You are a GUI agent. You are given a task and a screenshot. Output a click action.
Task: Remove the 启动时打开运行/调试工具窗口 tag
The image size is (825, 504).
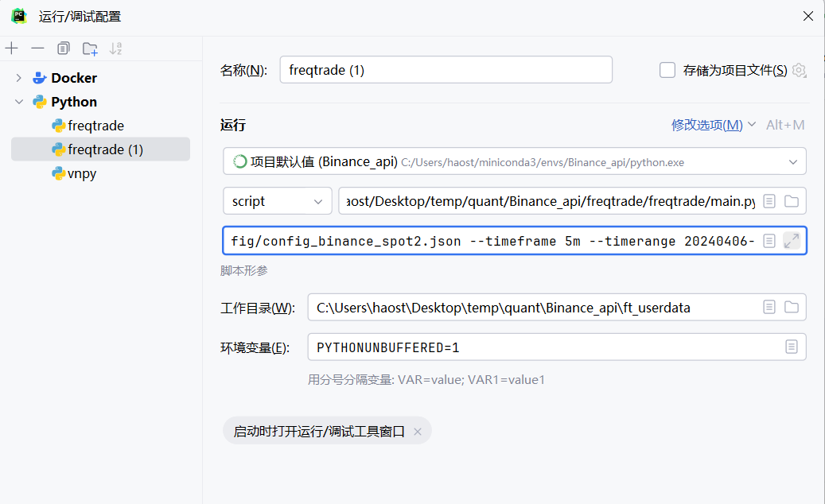tap(418, 432)
